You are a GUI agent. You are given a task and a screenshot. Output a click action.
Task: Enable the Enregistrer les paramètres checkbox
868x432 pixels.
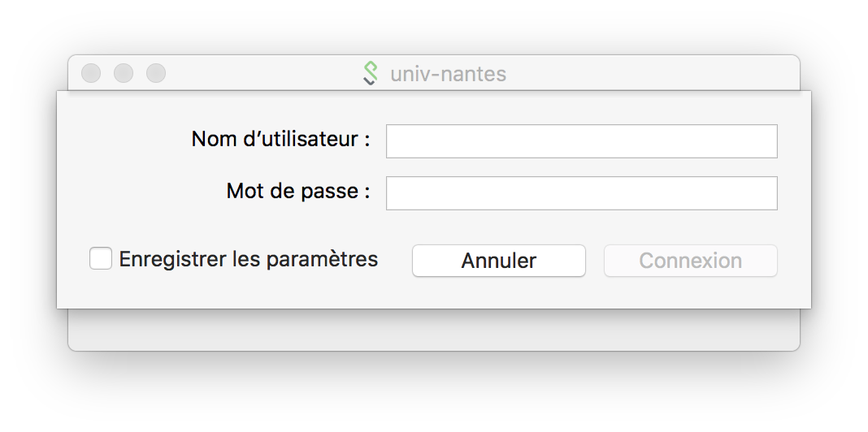(101, 259)
